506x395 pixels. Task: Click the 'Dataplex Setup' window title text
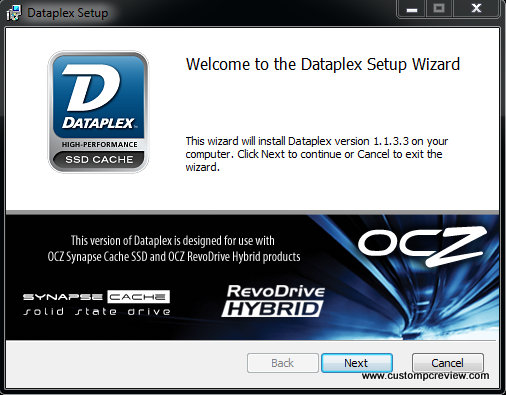tap(68, 13)
